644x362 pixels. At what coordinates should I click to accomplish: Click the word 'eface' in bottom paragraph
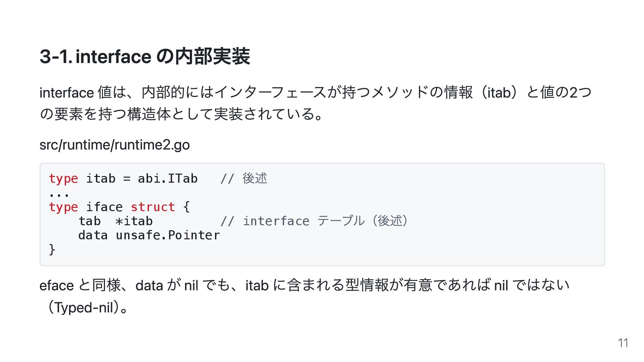click(x=57, y=286)
